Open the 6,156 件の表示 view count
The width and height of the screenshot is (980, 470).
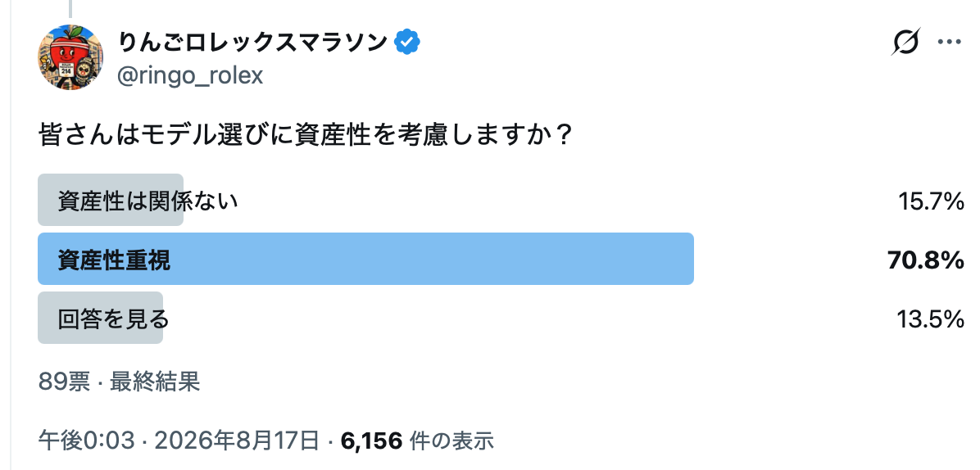417,441
